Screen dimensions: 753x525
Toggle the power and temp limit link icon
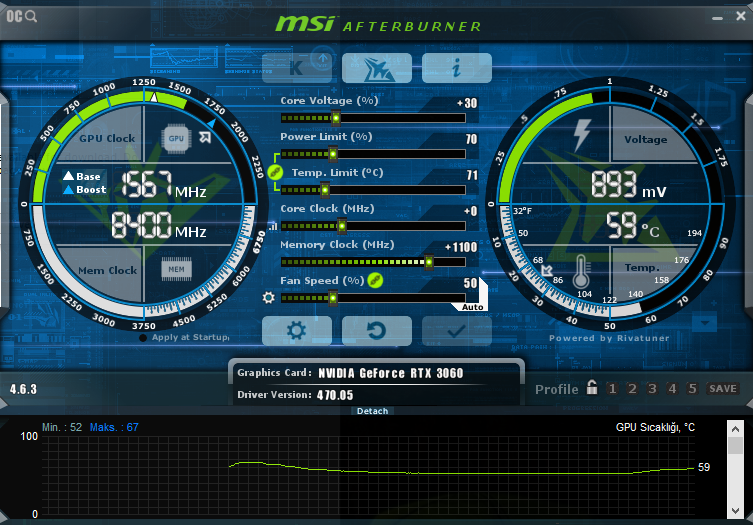point(275,172)
